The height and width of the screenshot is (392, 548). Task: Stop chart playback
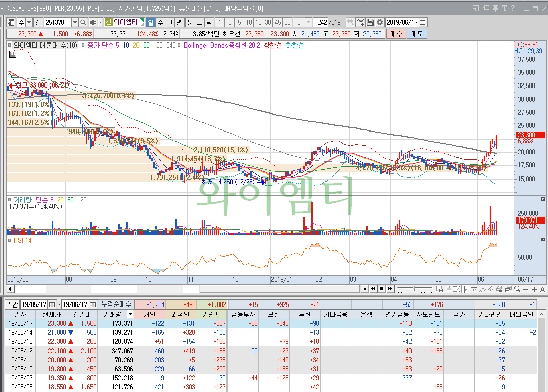pos(382,289)
